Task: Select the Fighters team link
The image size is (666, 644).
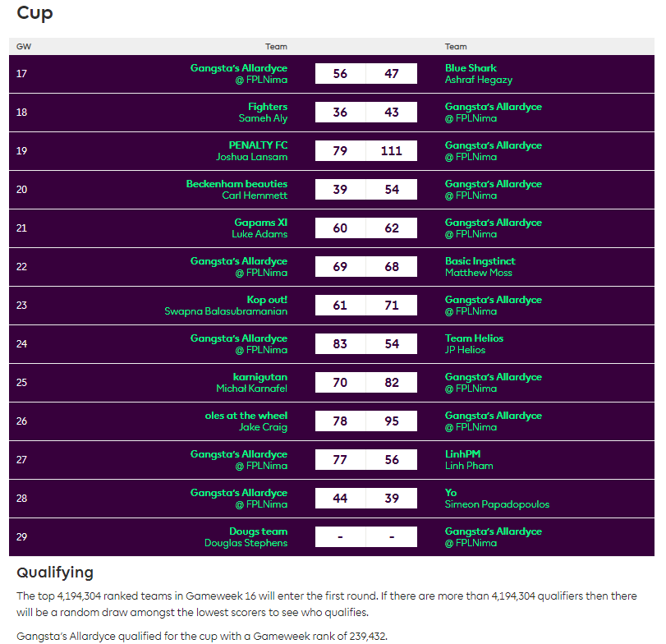Action: pos(266,107)
